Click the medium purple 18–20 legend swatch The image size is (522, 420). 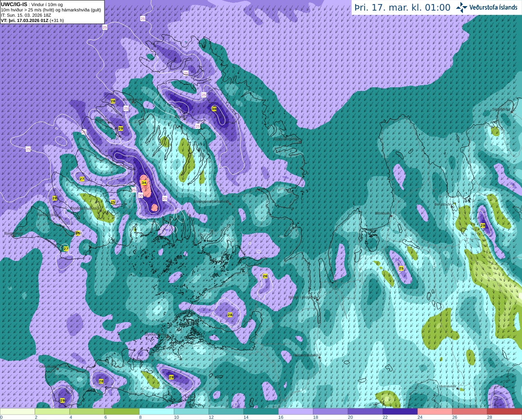(331, 411)
